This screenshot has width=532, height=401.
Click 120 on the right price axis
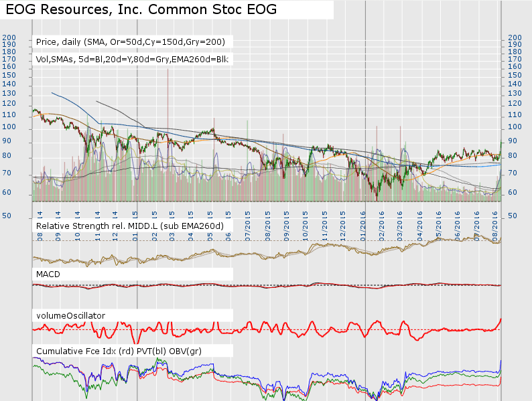[x=515, y=103]
